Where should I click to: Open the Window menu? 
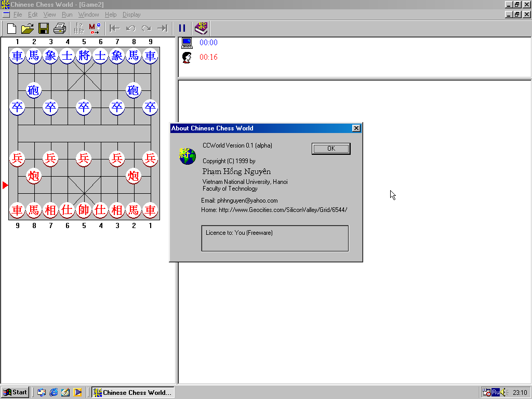(88, 15)
